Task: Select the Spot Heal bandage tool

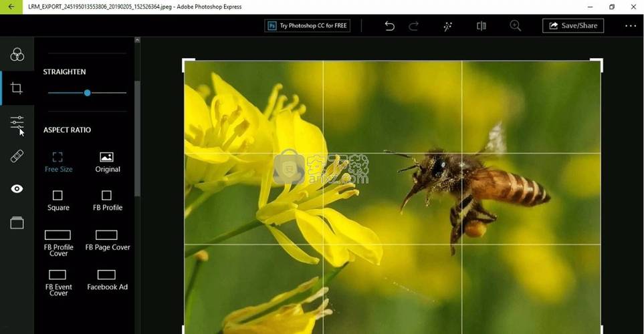Action: 17,156
